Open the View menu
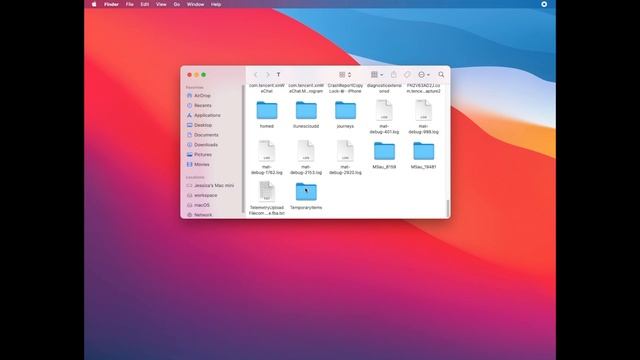This screenshot has width=640, height=360. click(161, 4)
